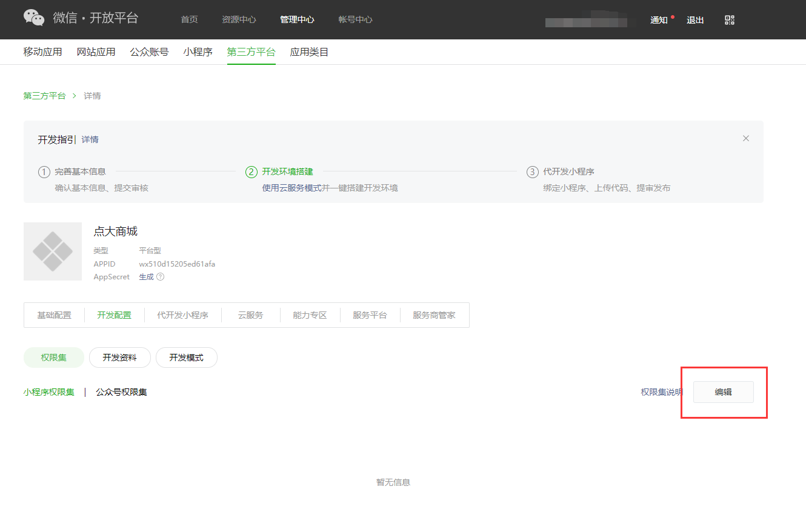Click 绑定小程序、上传代码、提审发布 description
Image resolution: width=806 pixels, height=532 pixels.
point(607,188)
